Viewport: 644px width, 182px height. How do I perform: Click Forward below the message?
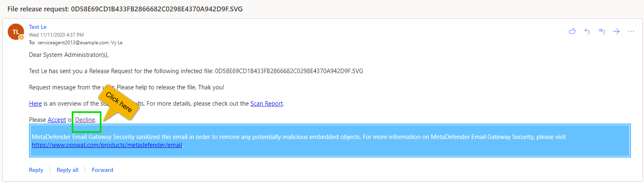pos(103,170)
